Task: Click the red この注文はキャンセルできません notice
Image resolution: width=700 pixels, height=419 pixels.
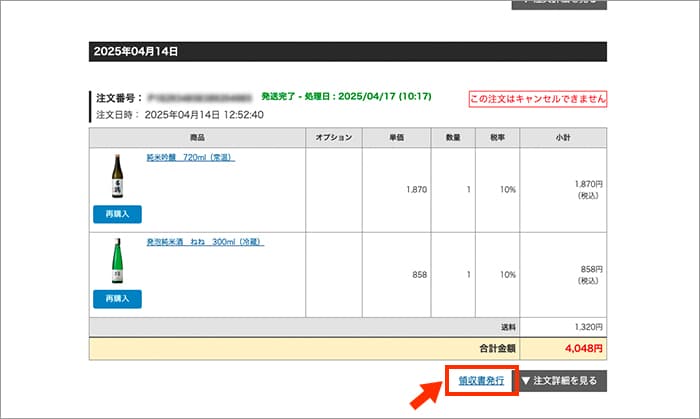Action: tap(537, 99)
